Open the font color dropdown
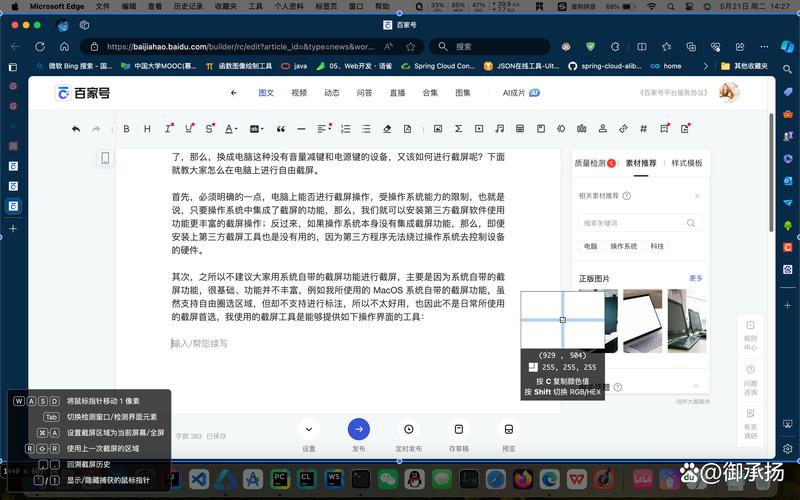This screenshot has width=800, height=500. point(231,129)
